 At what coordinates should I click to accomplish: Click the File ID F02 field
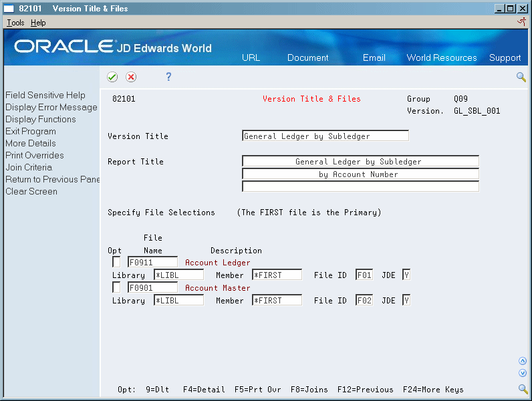(x=364, y=300)
